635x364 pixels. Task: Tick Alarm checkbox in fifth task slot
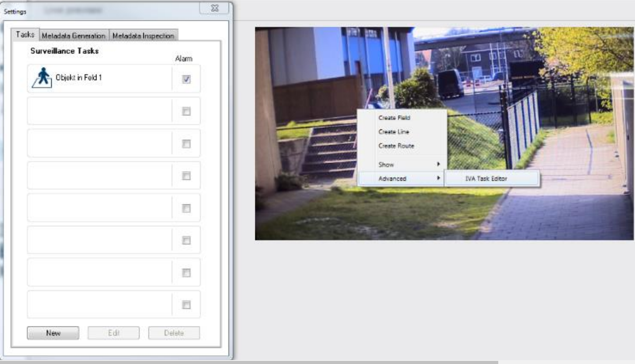(186, 208)
